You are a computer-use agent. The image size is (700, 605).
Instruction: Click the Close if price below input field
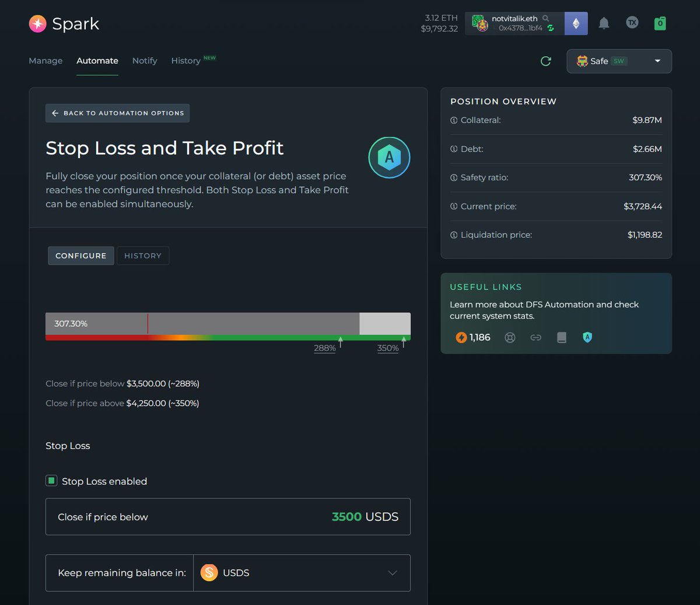pos(228,517)
